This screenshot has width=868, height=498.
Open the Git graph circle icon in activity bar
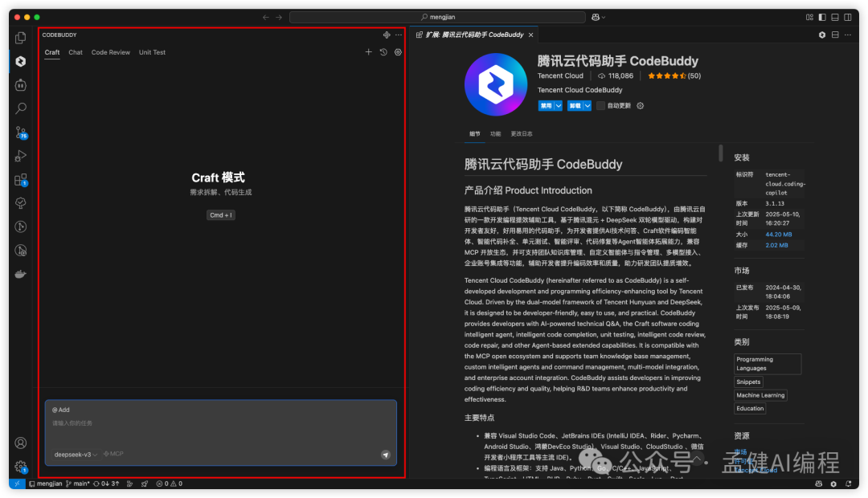[20, 227]
